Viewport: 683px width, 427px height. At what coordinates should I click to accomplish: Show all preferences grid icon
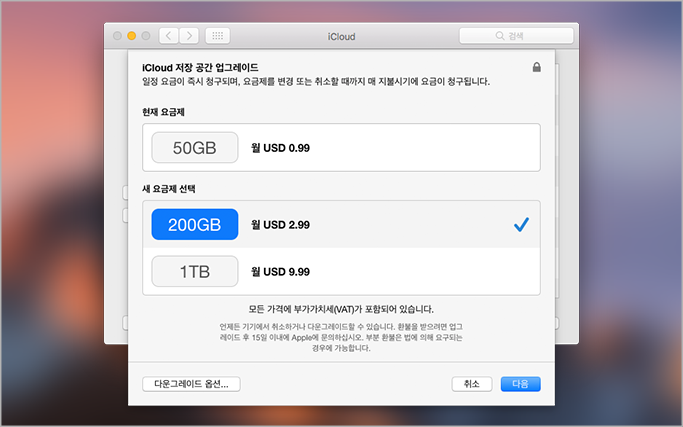pyautogui.click(x=217, y=36)
